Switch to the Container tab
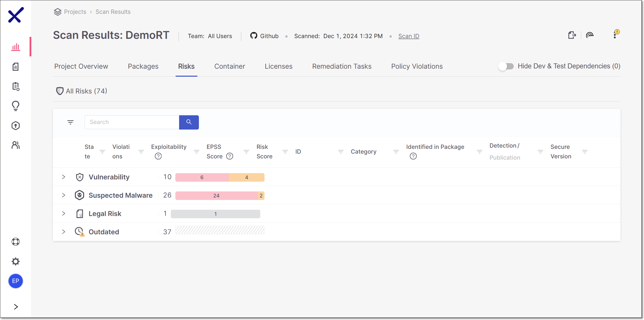 coord(230,66)
